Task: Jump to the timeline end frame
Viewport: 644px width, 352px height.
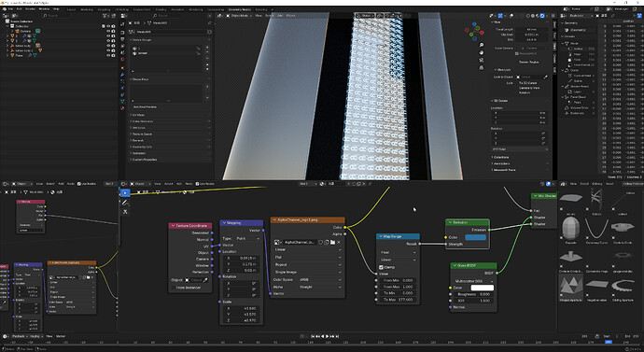Action: click(x=338, y=336)
